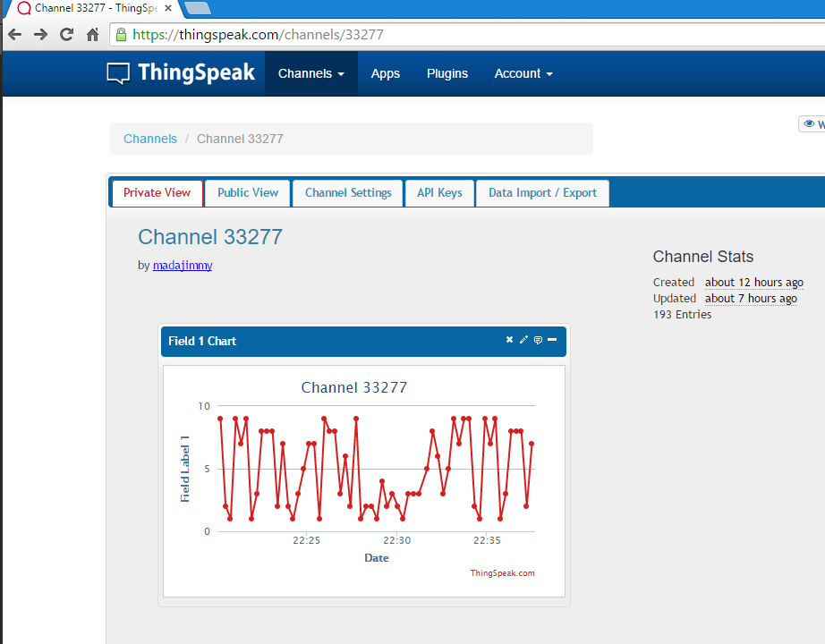The width and height of the screenshot is (825, 644).
Task: Select the Channel Settings tab
Action: point(347,192)
